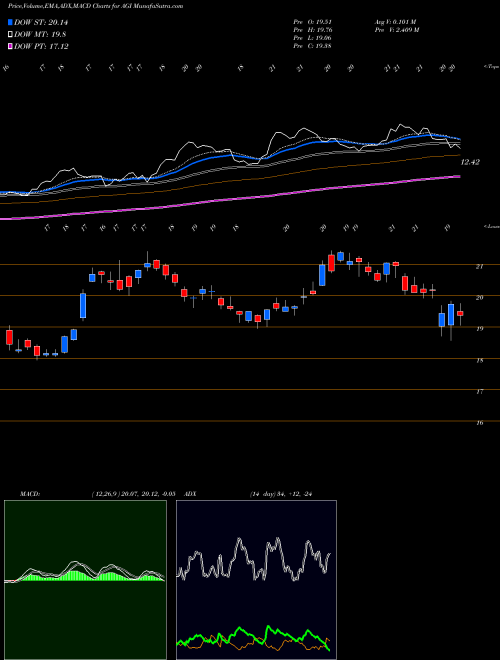Click the 18 price axis label
Viewport: 500px width, 660px height.
click(480, 360)
